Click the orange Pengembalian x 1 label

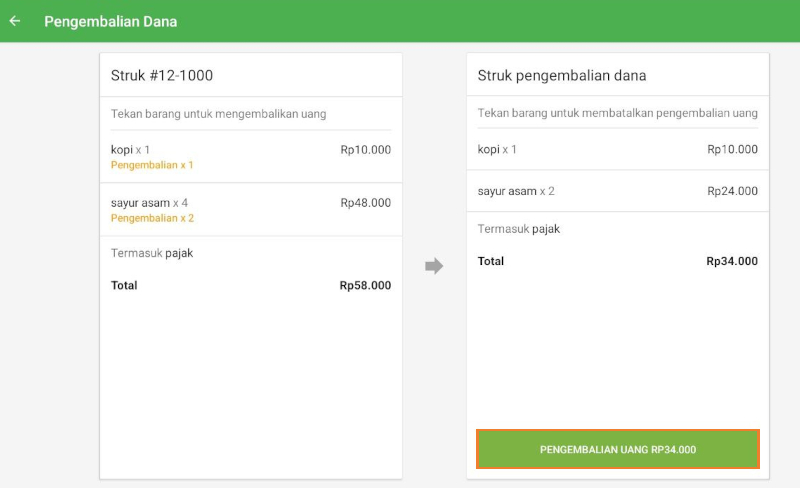click(x=152, y=165)
